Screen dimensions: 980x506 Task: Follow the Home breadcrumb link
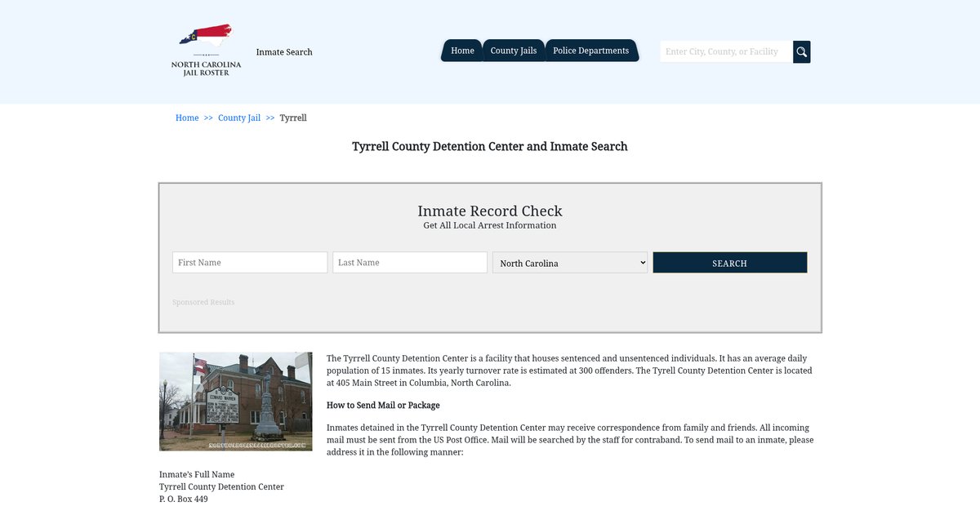[x=187, y=118]
